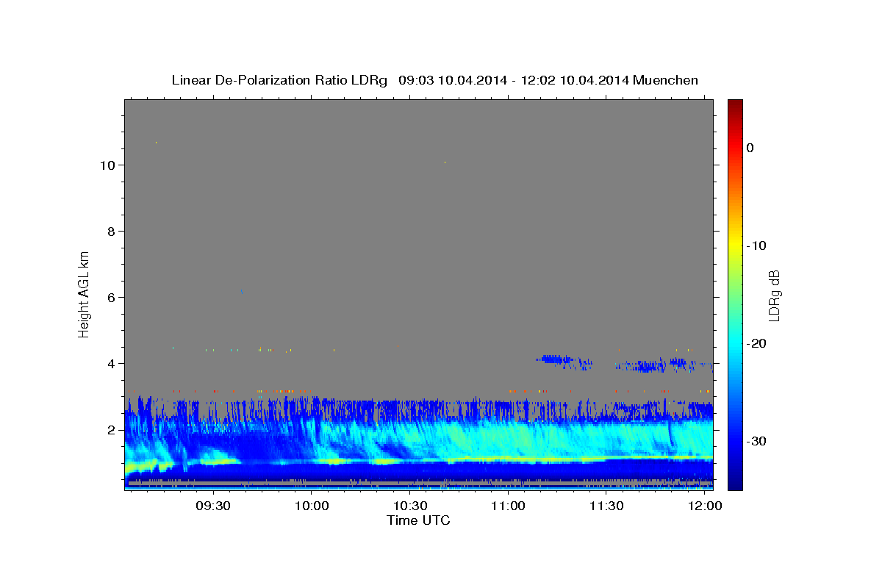Click the 11:30 time tick label

(606, 506)
